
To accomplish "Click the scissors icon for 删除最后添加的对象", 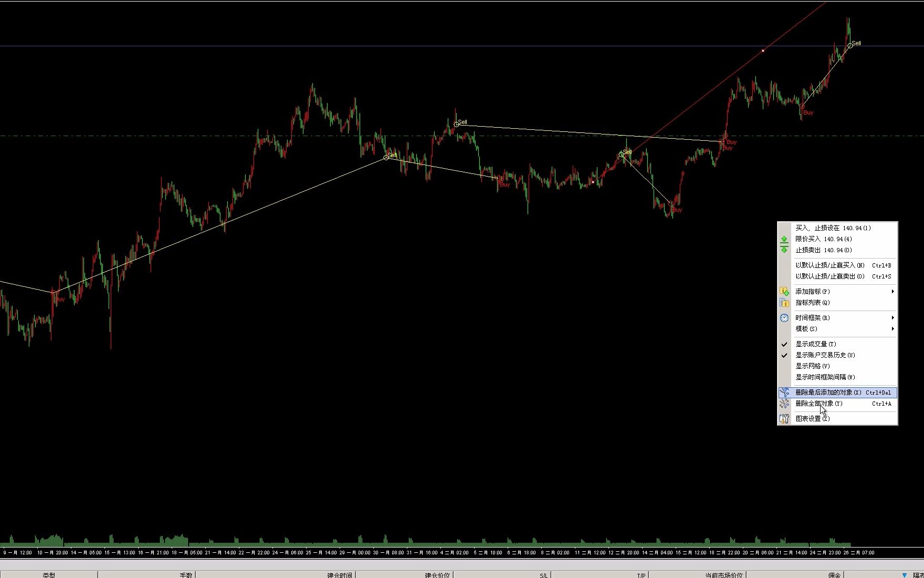I will pos(784,393).
